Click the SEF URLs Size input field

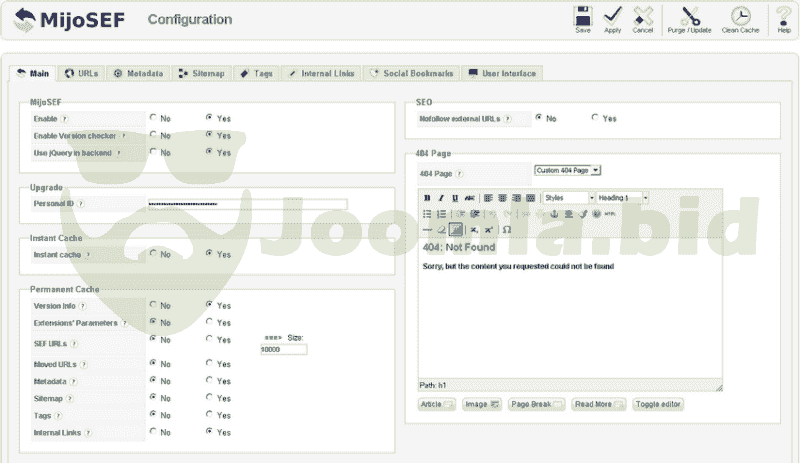[x=283, y=350]
